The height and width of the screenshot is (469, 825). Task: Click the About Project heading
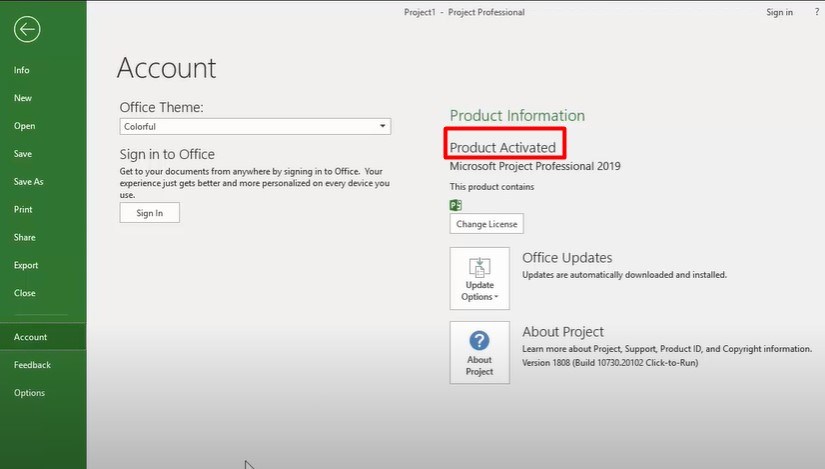point(563,332)
